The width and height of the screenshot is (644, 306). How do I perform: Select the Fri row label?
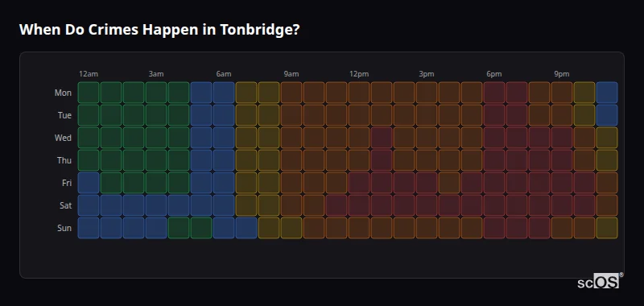pos(67,183)
